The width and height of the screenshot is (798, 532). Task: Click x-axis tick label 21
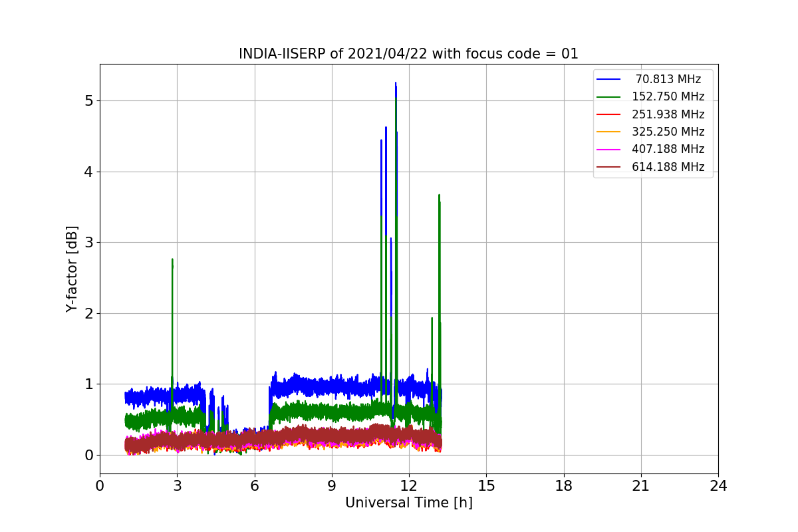[x=641, y=486]
